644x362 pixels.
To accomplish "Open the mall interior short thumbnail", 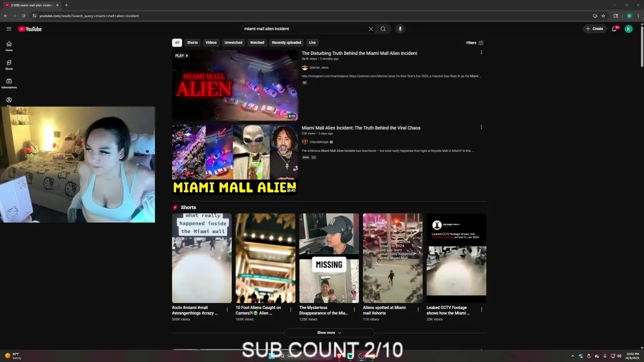I will coord(265,258).
